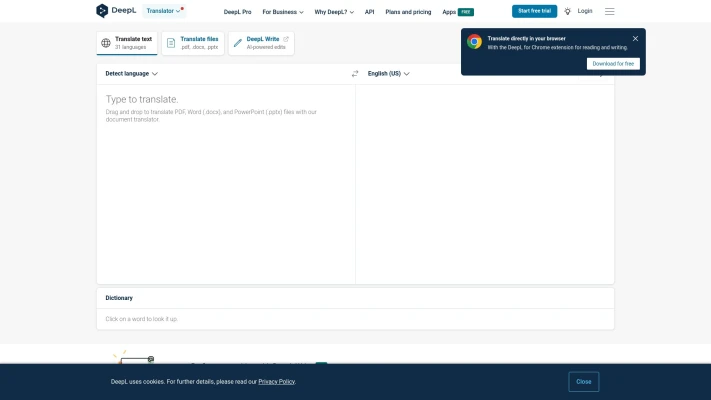711x400 pixels.
Task: Open the DeepL Pro page
Action: tap(237, 12)
